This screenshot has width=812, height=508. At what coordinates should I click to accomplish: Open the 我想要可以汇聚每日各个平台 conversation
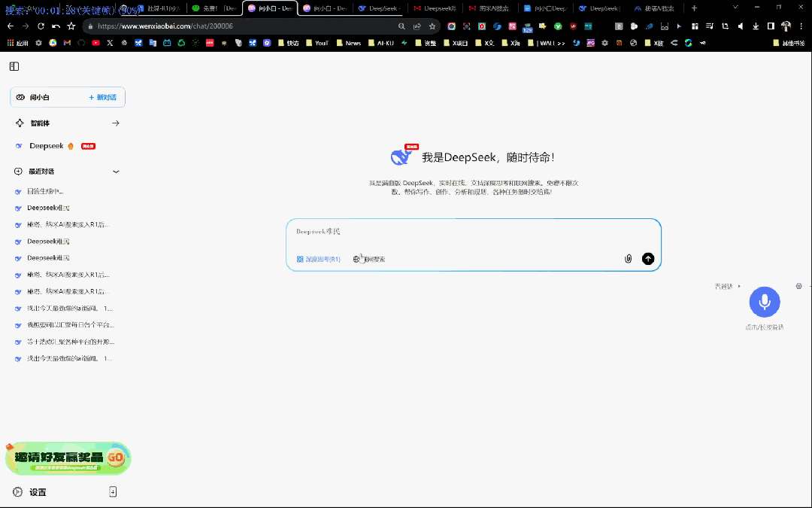coord(65,325)
